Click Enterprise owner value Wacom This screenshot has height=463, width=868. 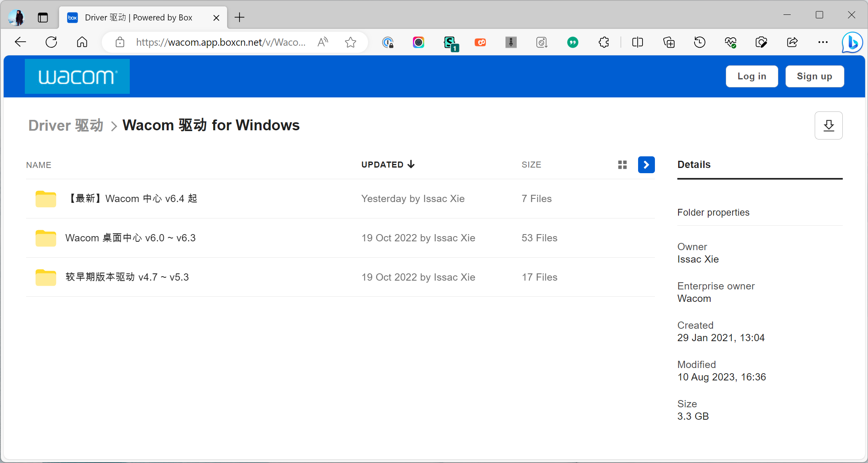click(695, 299)
